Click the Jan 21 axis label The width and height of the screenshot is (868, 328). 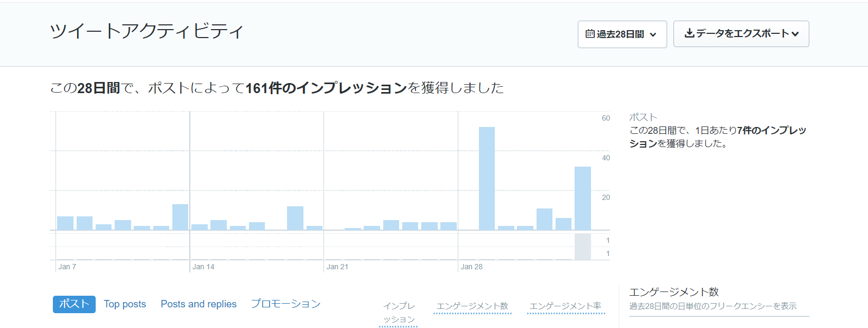(x=337, y=267)
